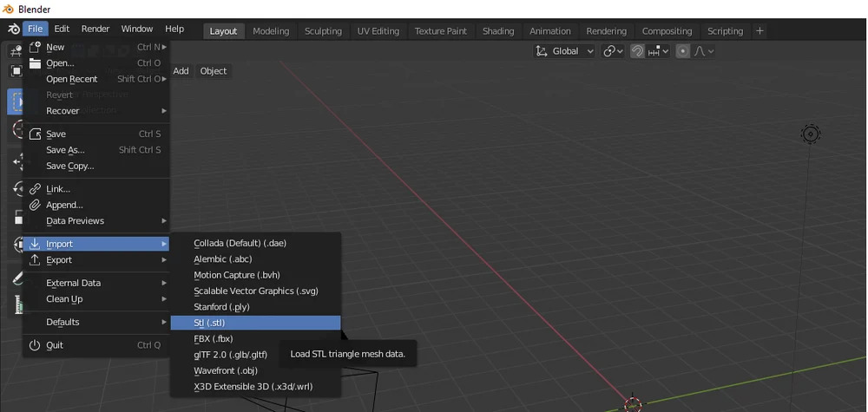Toggle proportional editing circle icon
Screen dimensions: 868x412
pos(683,51)
